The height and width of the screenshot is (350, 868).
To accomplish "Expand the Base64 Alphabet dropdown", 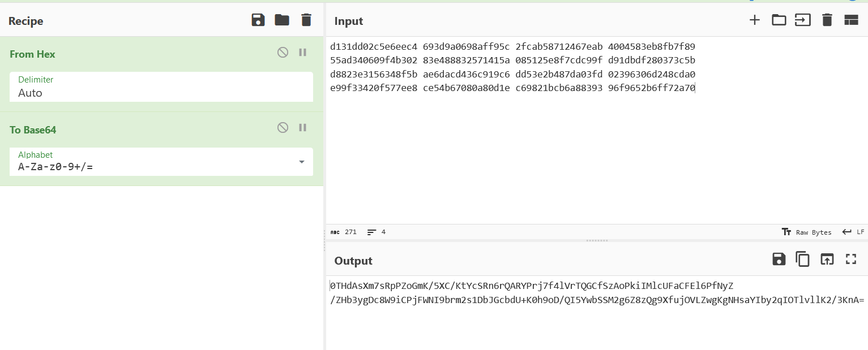I will pyautogui.click(x=302, y=162).
